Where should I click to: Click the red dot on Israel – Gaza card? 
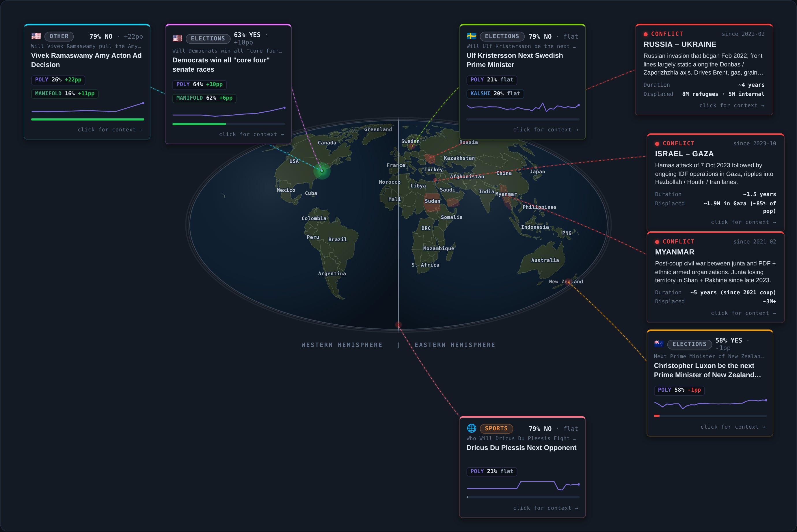657,144
